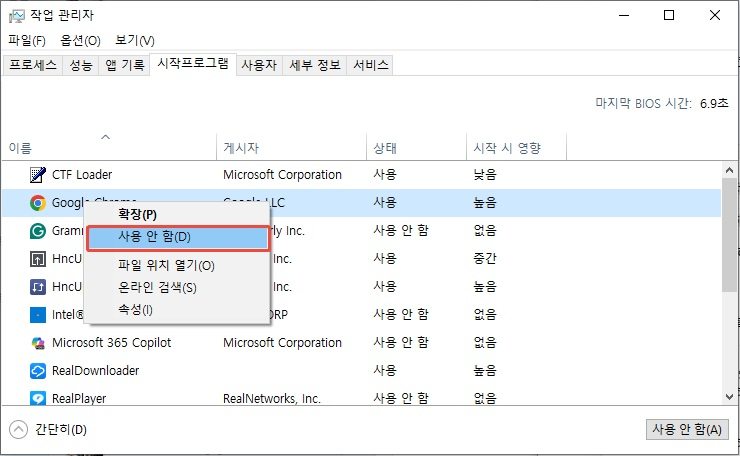The image size is (740, 456).
Task: Click the vertical scrollbar thumb
Action: [729, 235]
